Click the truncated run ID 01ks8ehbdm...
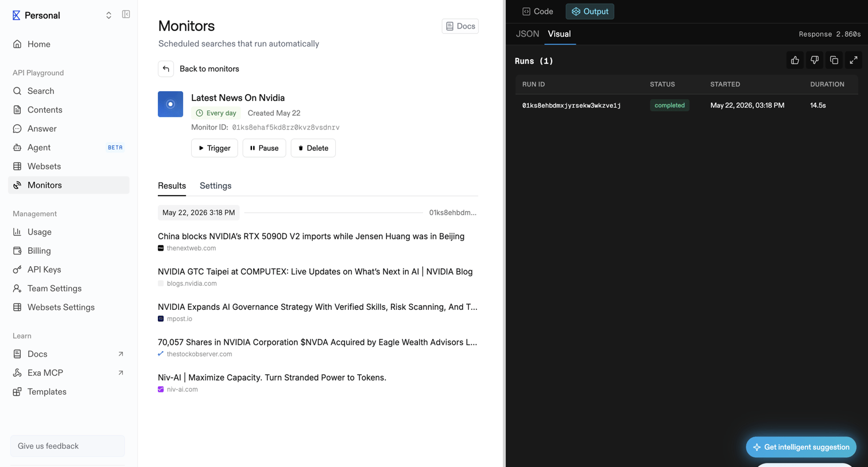The image size is (868, 467). [x=453, y=213]
